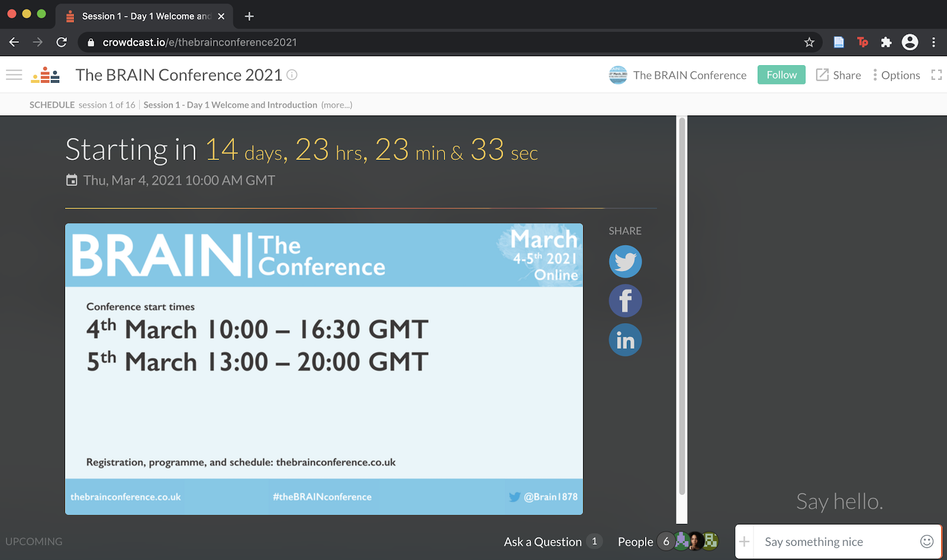Image resolution: width=947 pixels, height=560 pixels.
Task: Focus the crowdcast.io address bar
Action: (x=450, y=42)
